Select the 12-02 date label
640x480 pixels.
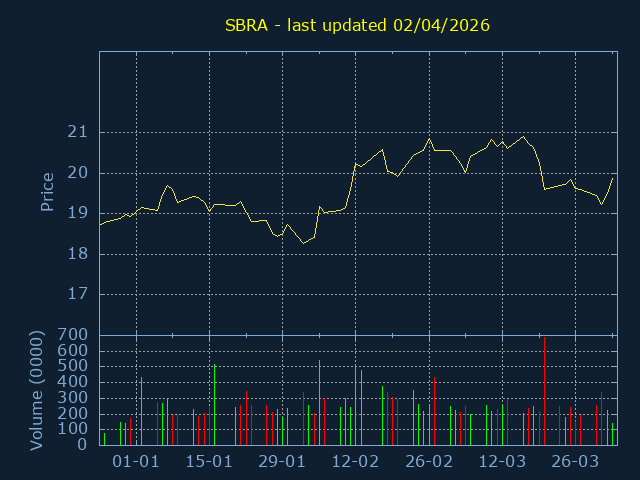[355, 462]
